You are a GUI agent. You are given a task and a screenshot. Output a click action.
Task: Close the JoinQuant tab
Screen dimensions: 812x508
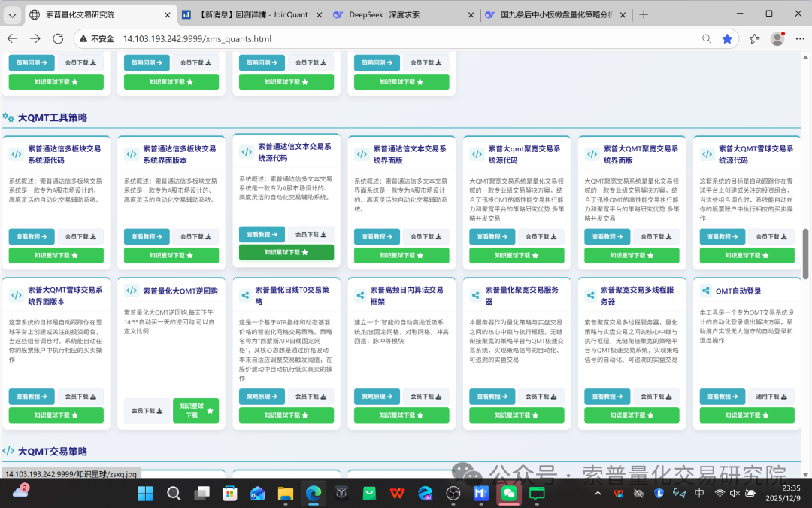coord(319,15)
